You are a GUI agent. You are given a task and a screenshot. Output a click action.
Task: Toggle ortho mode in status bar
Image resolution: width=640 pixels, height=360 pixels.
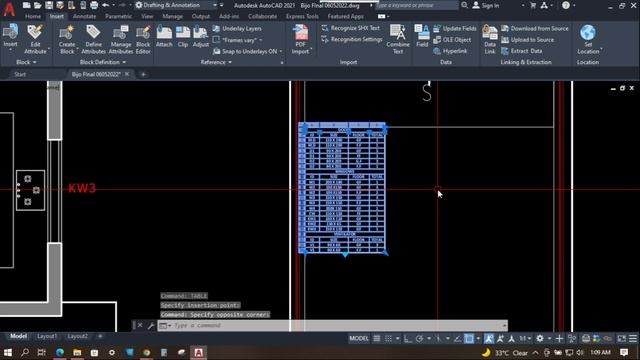coord(408,338)
